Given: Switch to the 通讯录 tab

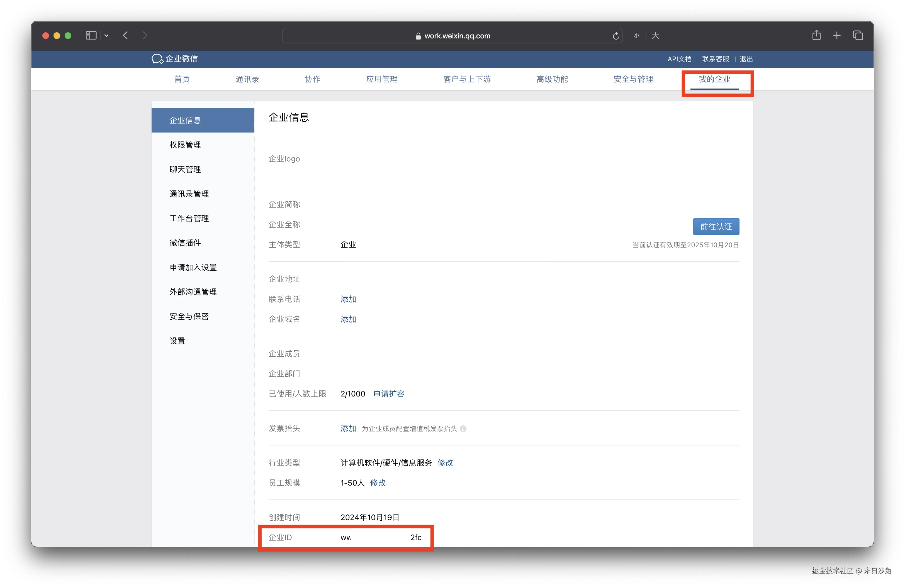Looking at the screenshot, I should (x=247, y=79).
